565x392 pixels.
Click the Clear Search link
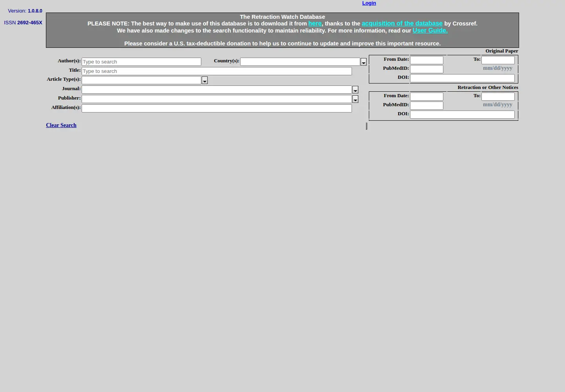tap(61, 125)
